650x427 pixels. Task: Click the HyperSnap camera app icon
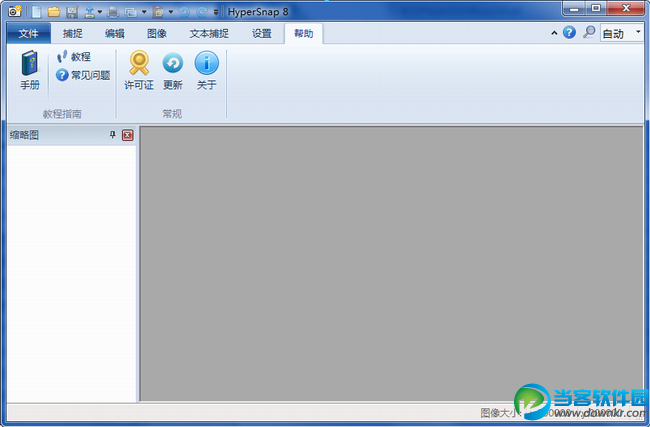pos(15,11)
